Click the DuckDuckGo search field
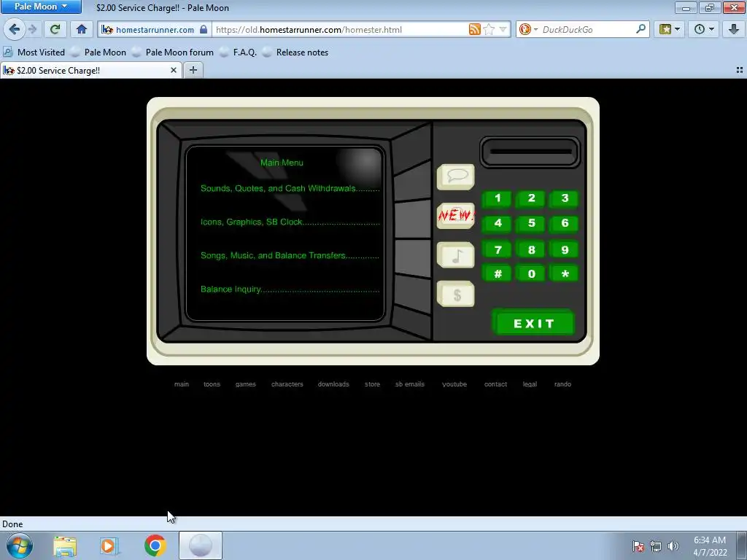Viewport: 747px width, 560px height. tap(588, 29)
